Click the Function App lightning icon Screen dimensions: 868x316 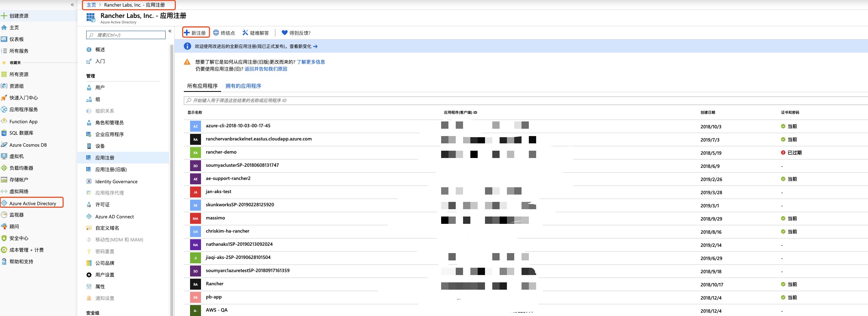tap(4, 121)
